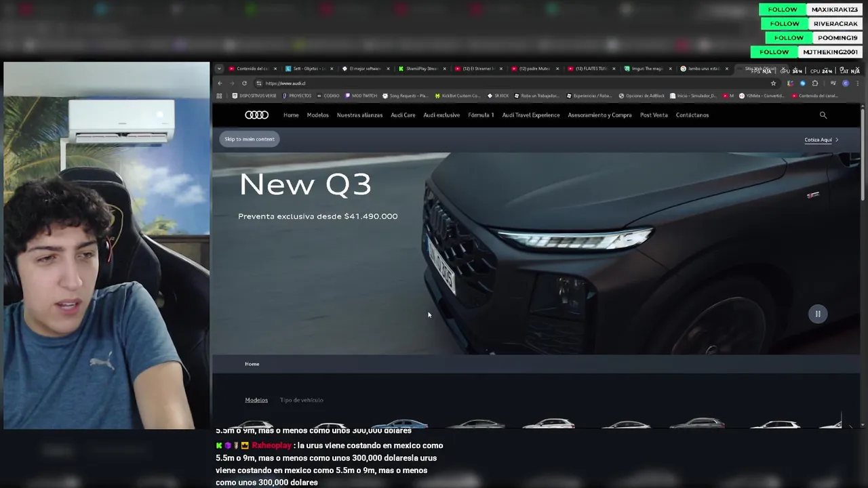This screenshot has height=488, width=868.
Task: Switch to the 'Sett - Objetos' tab
Action: coord(309,68)
